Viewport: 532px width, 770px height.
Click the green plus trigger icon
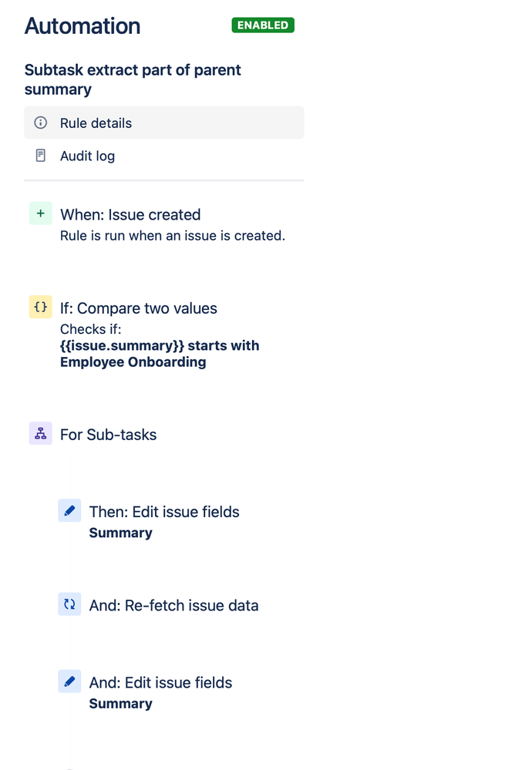coord(40,214)
